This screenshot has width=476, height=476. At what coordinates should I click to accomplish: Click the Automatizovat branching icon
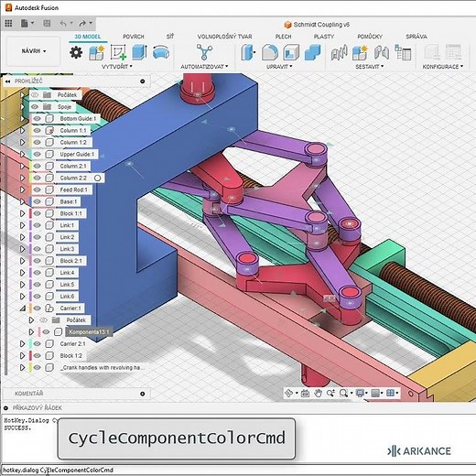(x=204, y=52)
